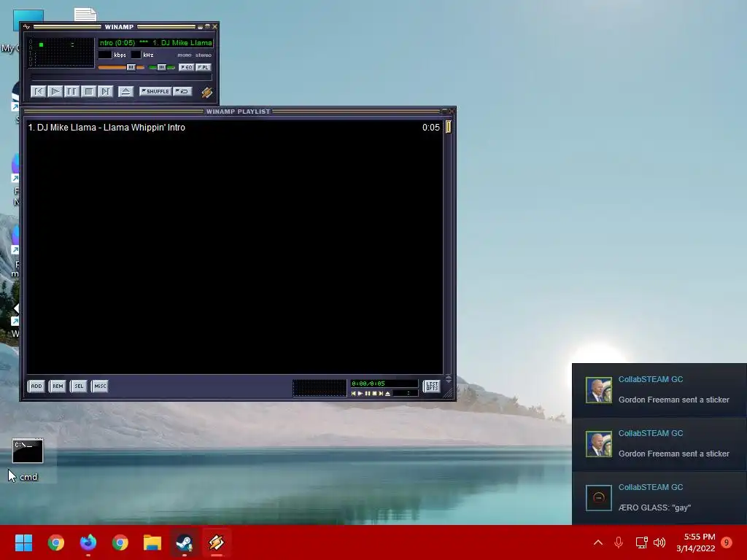This screenshot has height=560, width=747.
Task: Open the second Chrome icon on taskbar
Action: coord(120,542)
